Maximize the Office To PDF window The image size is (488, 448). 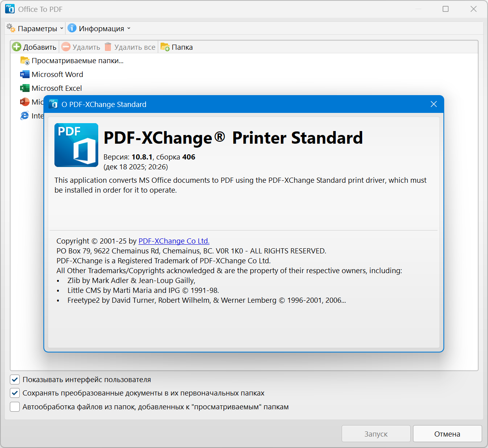[445, 9]
